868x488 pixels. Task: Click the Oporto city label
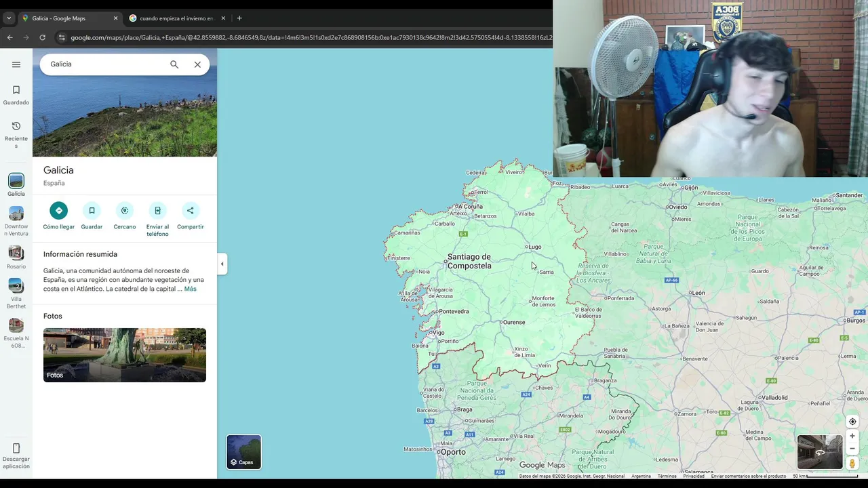[x=453, y=452]
